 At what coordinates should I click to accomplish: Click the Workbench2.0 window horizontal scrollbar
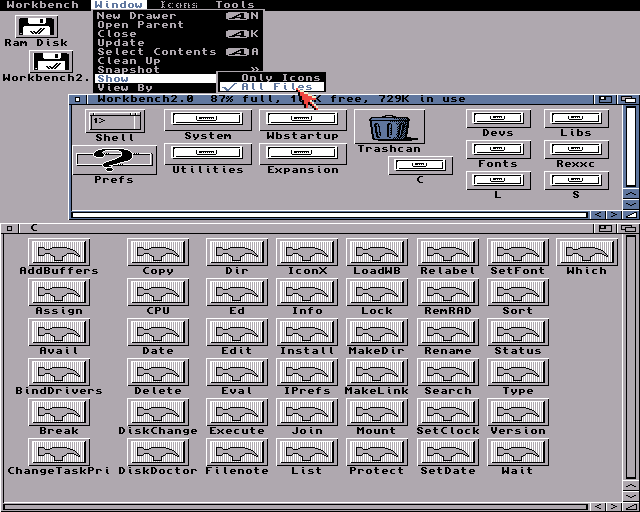330,214
